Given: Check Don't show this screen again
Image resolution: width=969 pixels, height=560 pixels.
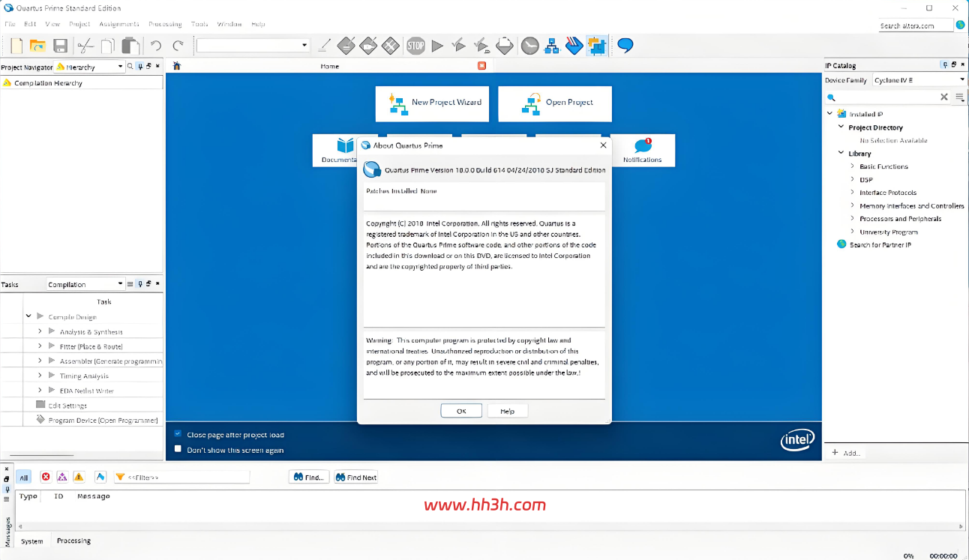Looking at the screenshot, I should (x=178, y=449).
